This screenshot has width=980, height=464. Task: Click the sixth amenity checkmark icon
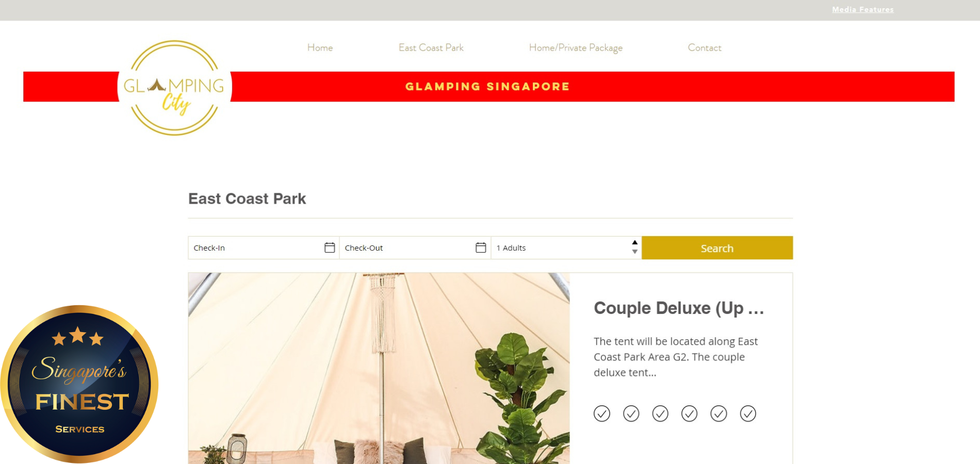click(748, 413)
